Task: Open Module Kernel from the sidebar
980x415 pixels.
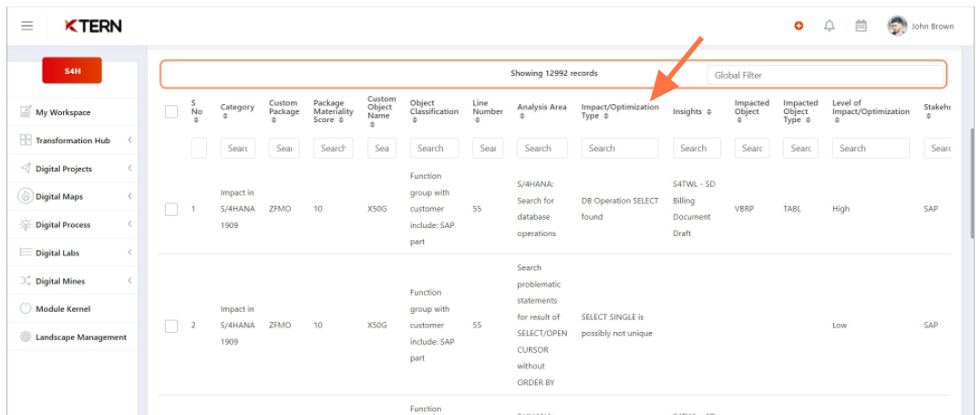Action: [x=63, y=309]
